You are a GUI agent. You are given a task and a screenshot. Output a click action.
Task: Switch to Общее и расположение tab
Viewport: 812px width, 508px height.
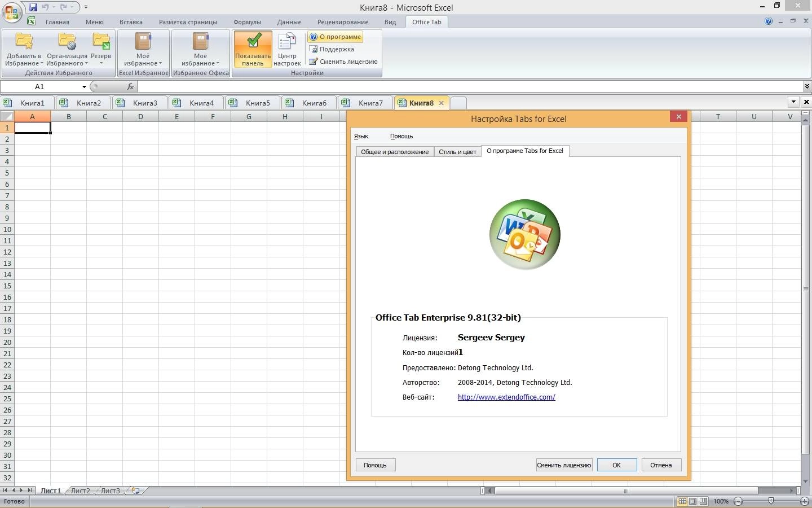point(395,151)
